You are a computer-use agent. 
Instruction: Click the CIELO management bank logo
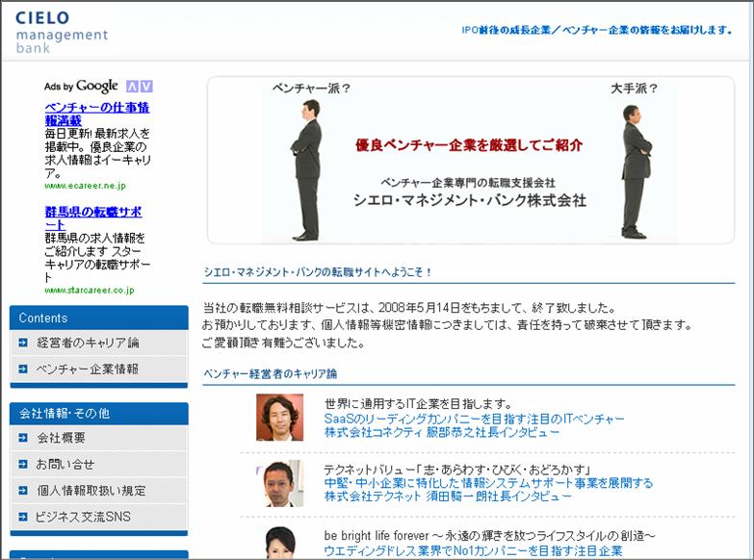click(x=62, y=31)
